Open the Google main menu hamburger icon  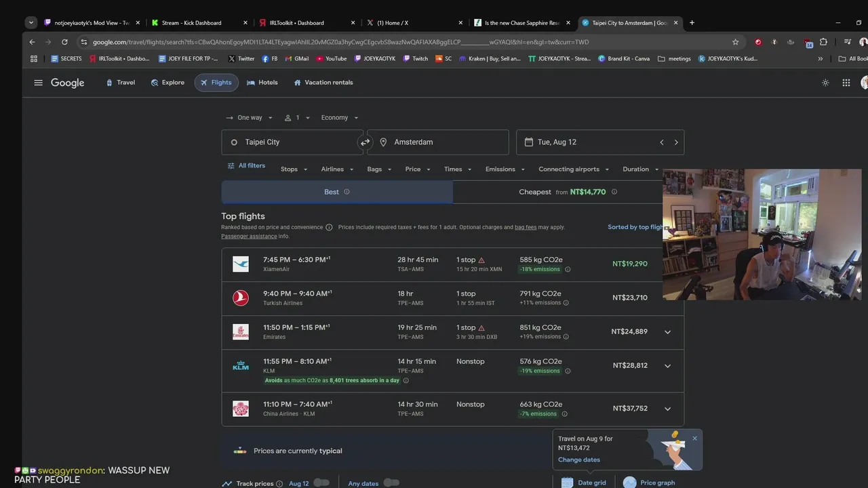[38, 83]
